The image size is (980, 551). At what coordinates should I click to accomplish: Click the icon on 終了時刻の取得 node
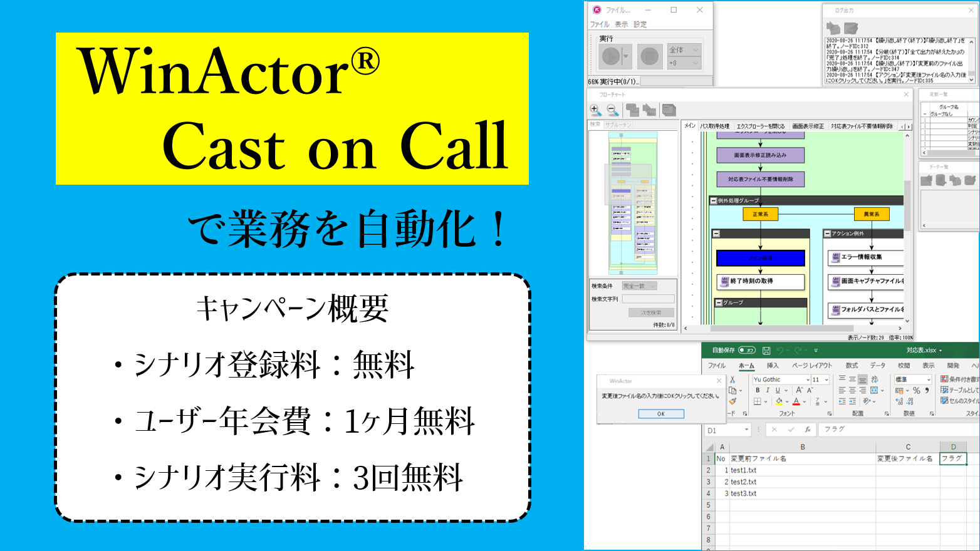click(725, 281)
